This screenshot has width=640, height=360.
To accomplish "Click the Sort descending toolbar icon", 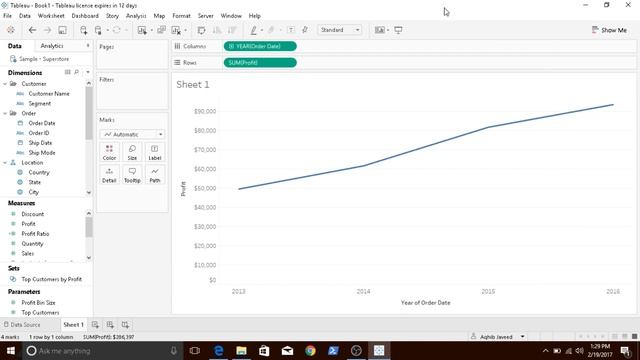I will (232, 30).
